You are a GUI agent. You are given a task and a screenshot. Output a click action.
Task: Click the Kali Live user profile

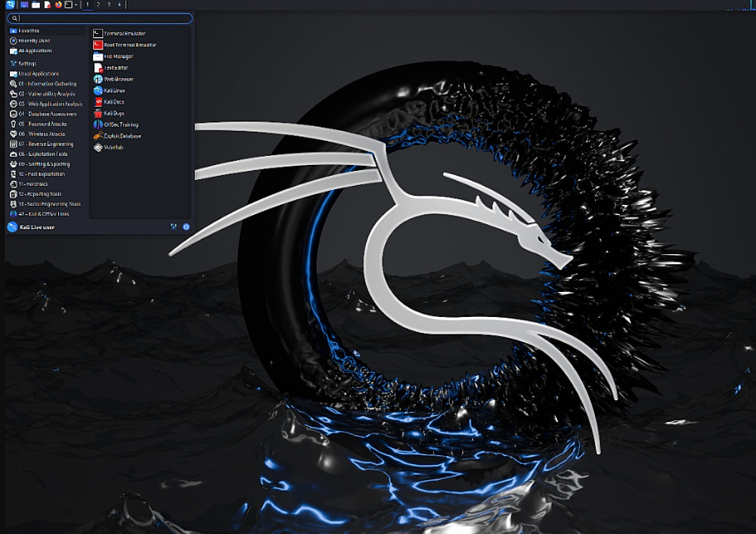[x=31, y=227]
